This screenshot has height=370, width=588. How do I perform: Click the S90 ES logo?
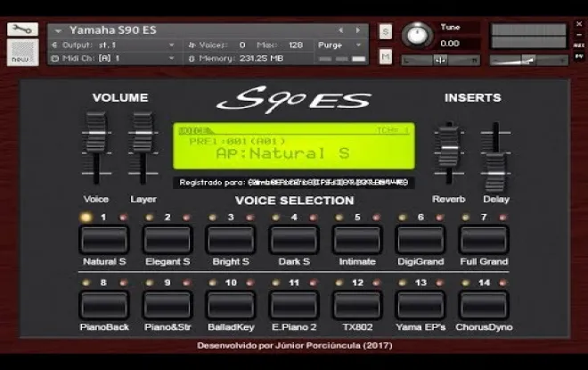[x=294, y=100]
